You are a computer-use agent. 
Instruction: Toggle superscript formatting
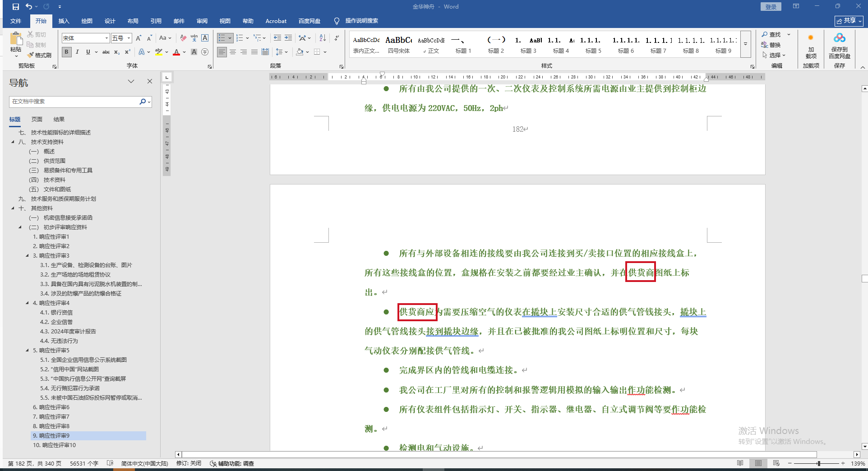(128, 52)
